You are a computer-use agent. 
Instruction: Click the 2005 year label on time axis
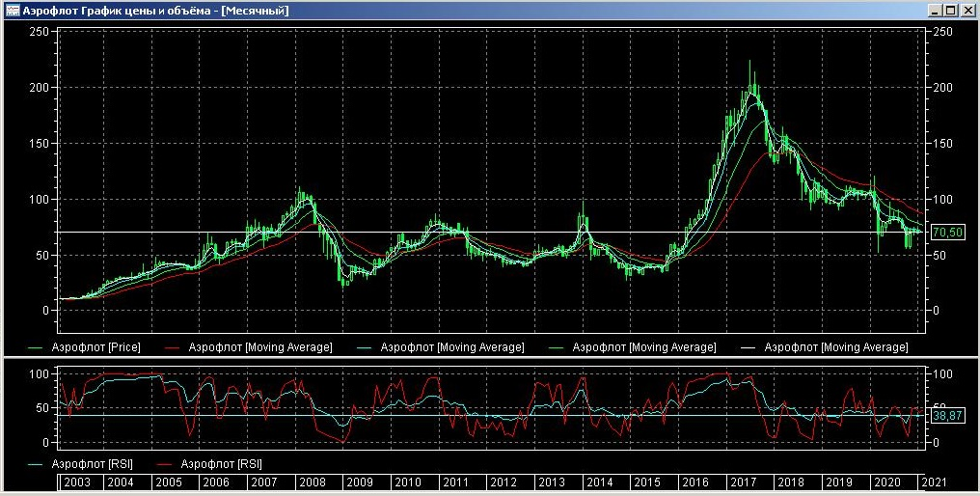tap(168, 482)
